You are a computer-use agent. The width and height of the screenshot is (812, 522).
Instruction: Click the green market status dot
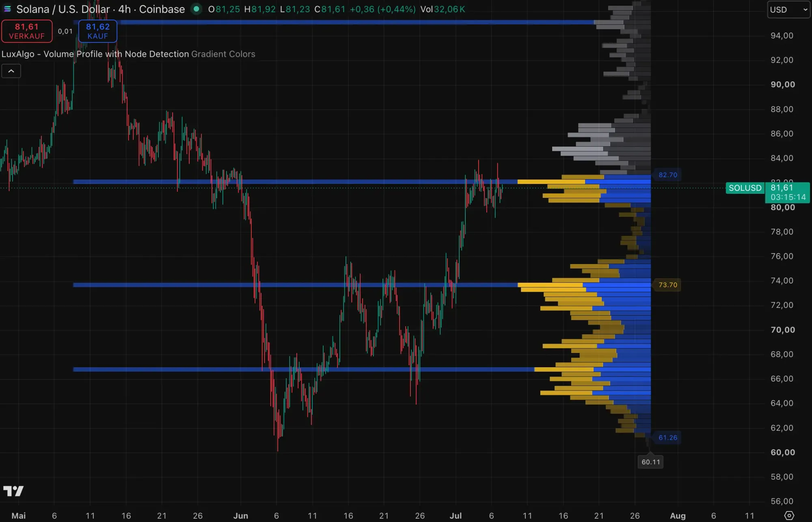[197, 9]
